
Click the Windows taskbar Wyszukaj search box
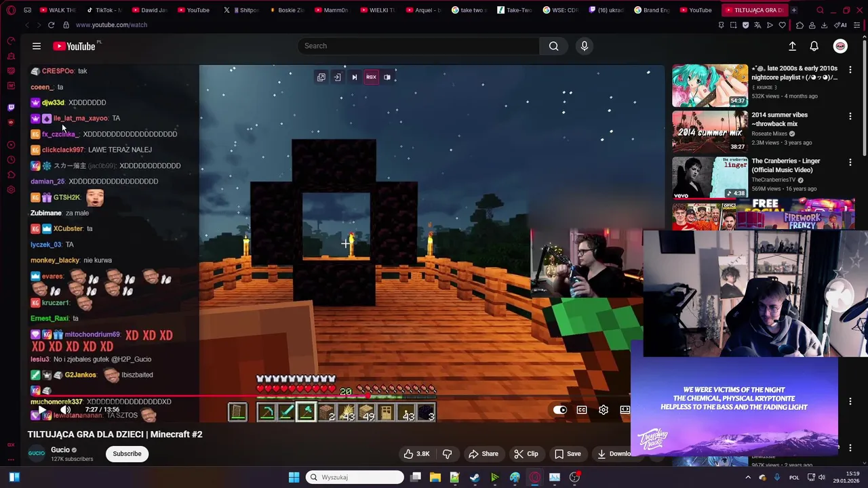(355, 477)
